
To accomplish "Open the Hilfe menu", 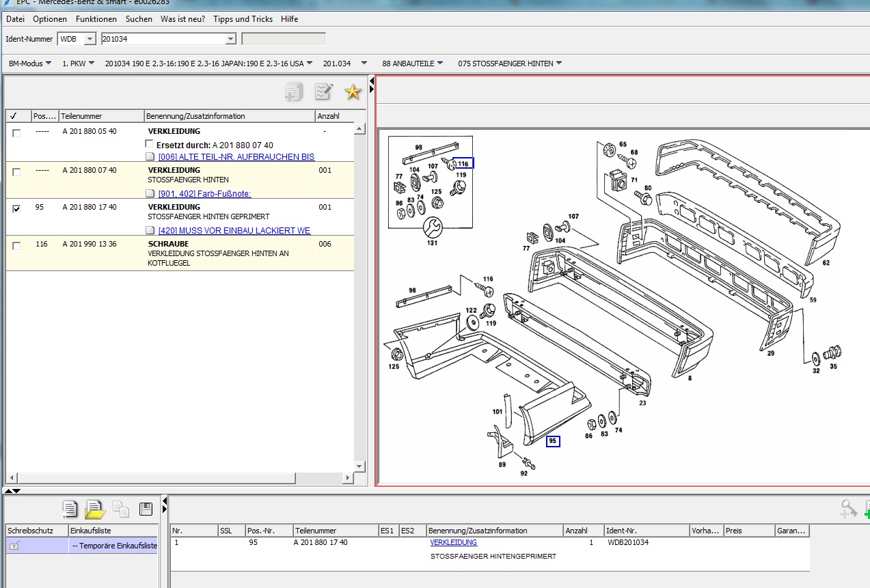I will point(289,19).
